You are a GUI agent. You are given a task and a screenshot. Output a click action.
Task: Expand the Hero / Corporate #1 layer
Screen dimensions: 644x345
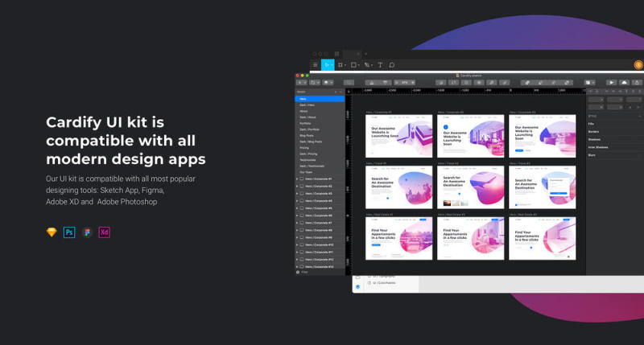coord(297,179)
